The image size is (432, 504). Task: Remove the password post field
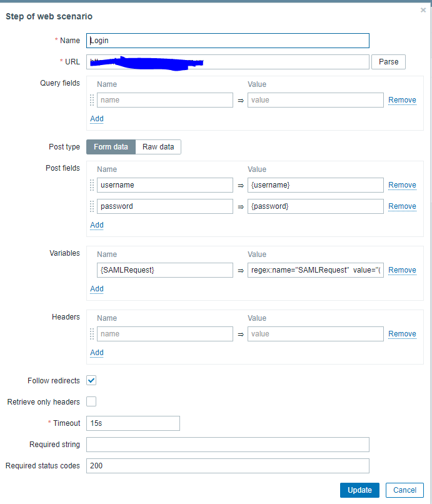click(402, 206)
